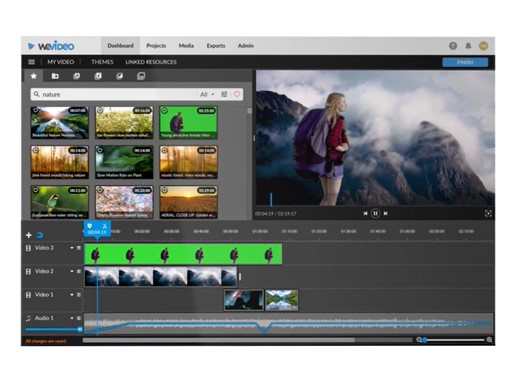Viewport: 515px width, 365px height.
Task: Adjust Audio 1 volume slider
Action: pos(53,330)
